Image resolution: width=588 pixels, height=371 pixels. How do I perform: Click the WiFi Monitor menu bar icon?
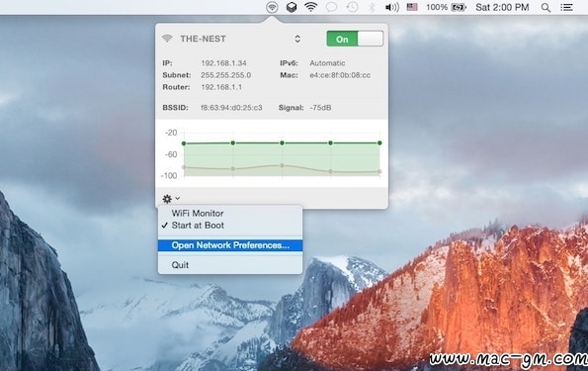pos(272,7)
